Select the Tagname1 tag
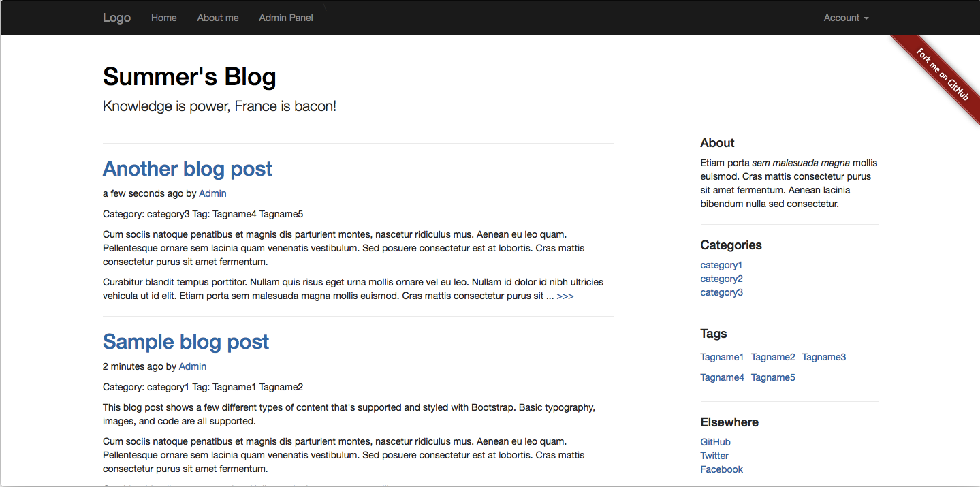 (x=722, y=357)
